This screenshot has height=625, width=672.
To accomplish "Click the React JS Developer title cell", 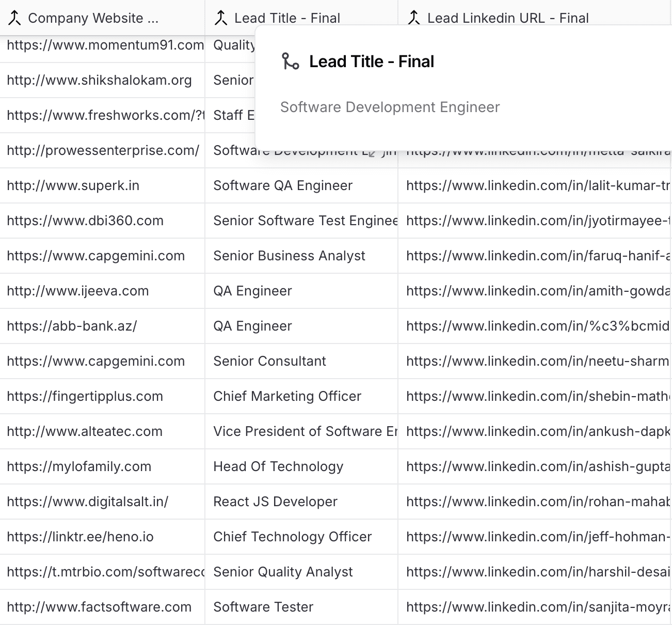I will click(301, 502).
